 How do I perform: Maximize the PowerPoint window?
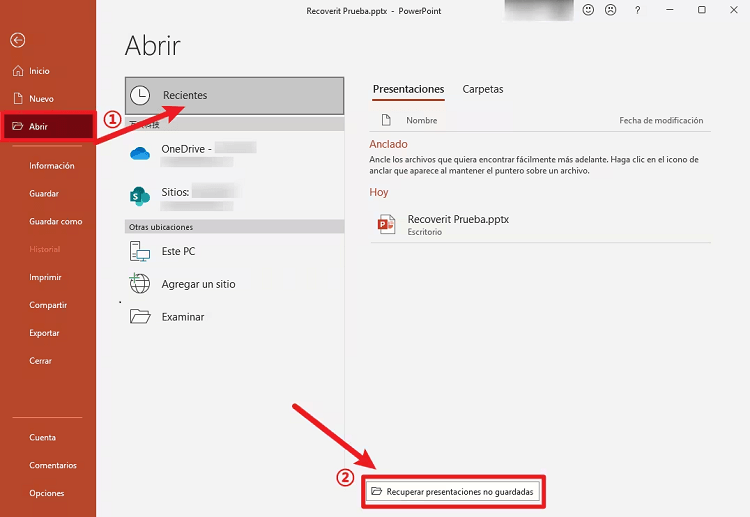[702, 10]
